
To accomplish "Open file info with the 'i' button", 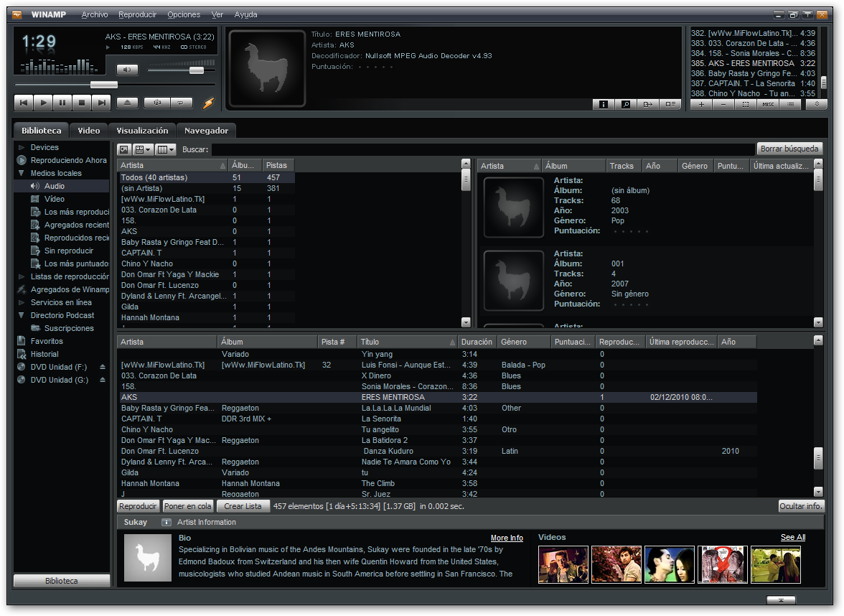I will [x=604, y=104].
